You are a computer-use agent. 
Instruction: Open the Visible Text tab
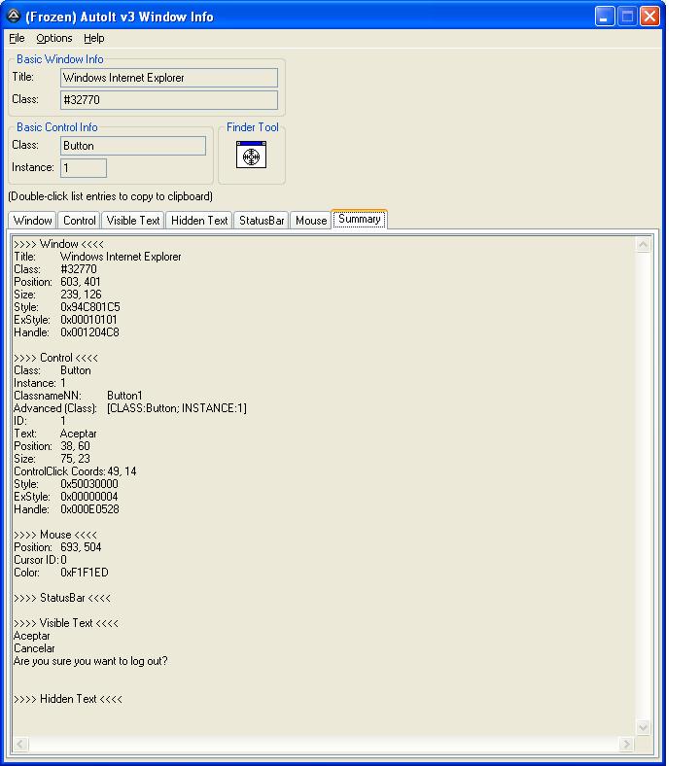pyautogui.click(x=133, y=221)
